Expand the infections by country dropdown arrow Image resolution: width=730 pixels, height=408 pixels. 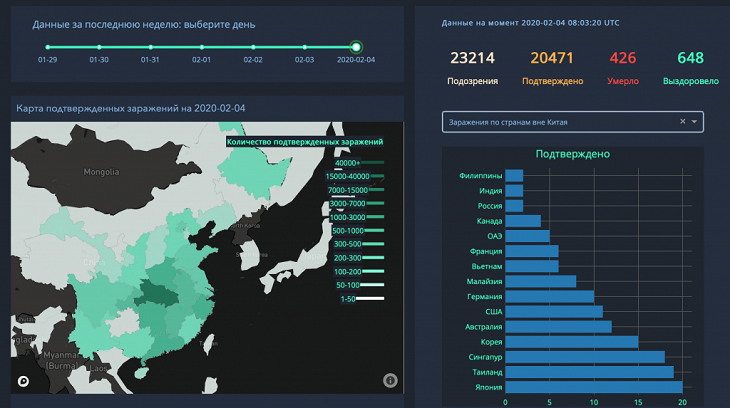click(695, 122)
